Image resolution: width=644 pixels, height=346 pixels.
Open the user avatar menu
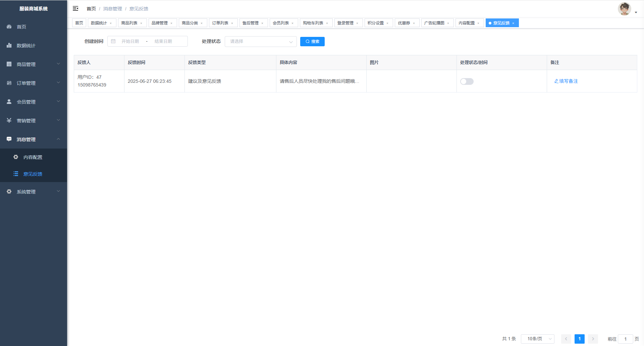[x=625, y=9]
